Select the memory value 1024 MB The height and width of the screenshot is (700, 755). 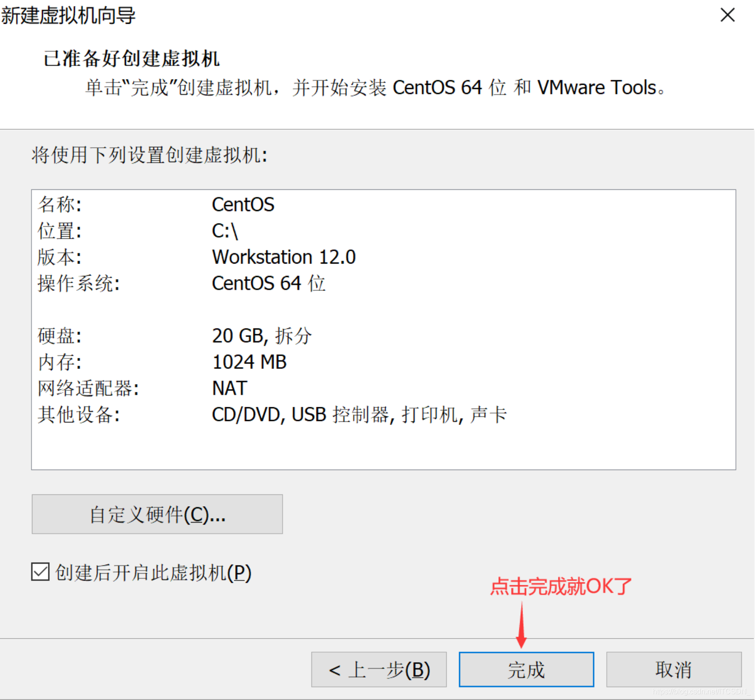click(x=249, y=362)
